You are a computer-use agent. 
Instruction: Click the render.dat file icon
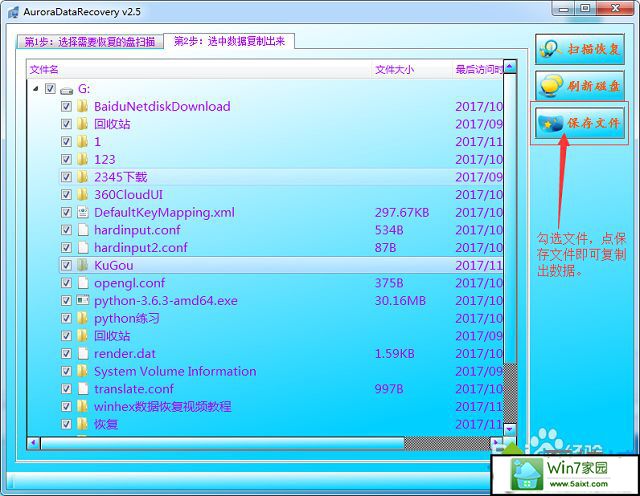click(x=83, y=353)
